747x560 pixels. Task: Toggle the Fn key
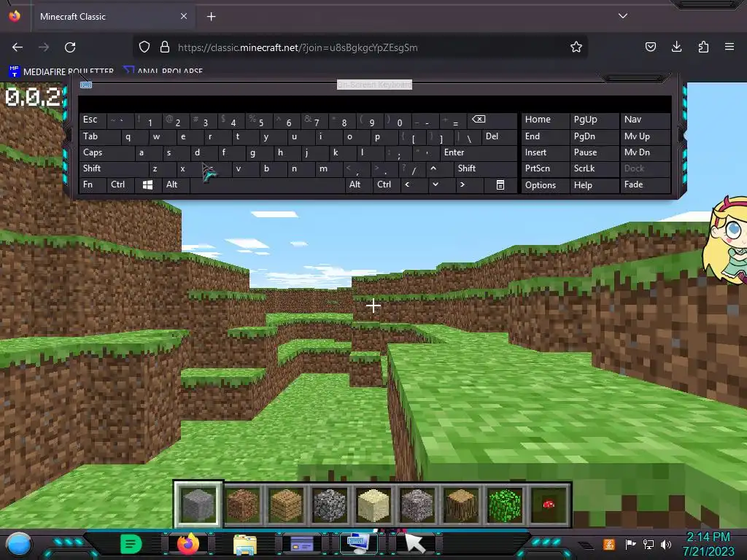[x=93, y=184]
